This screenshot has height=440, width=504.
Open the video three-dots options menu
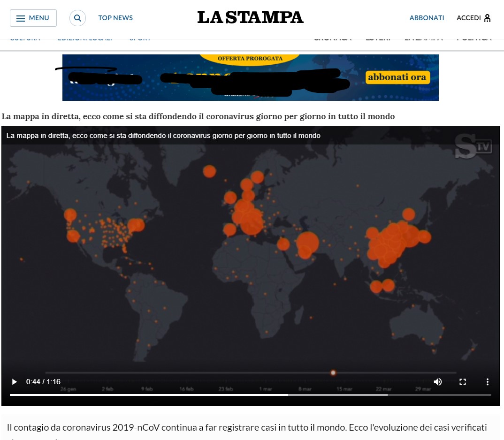[488, 382]
